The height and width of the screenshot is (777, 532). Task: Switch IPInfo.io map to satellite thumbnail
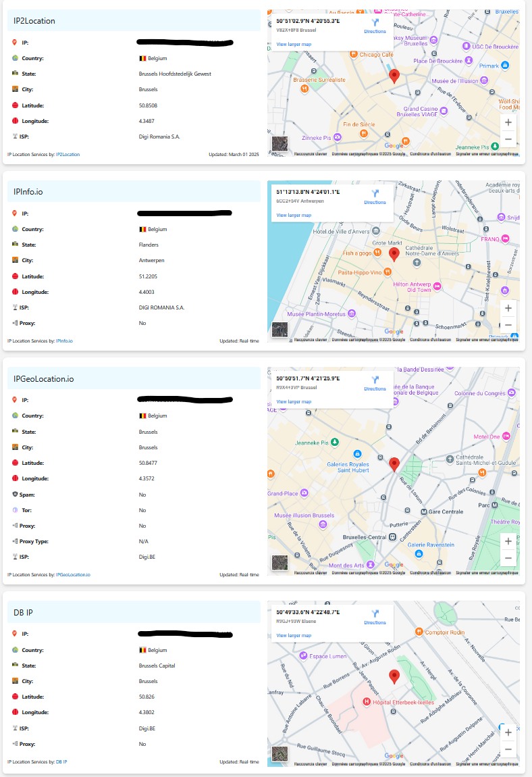[x=280, y=330]
